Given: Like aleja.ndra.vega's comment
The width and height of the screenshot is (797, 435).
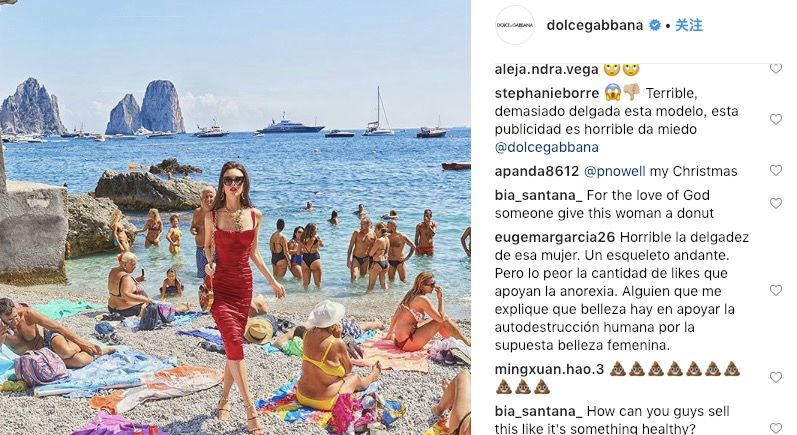Looking at the screenshot, I should pos(776,68).
